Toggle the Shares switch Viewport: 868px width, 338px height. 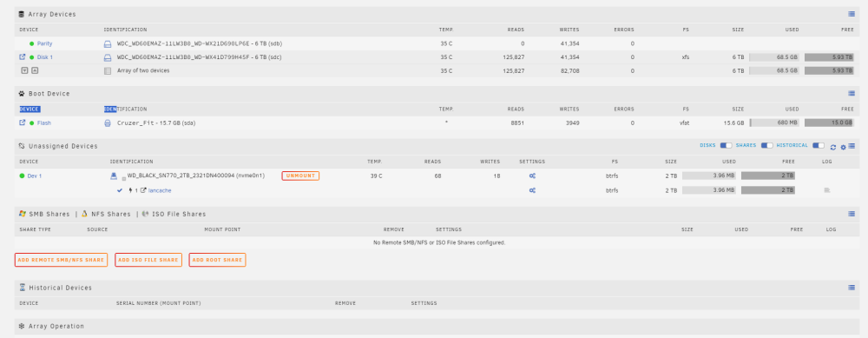(x=766, y=145)
